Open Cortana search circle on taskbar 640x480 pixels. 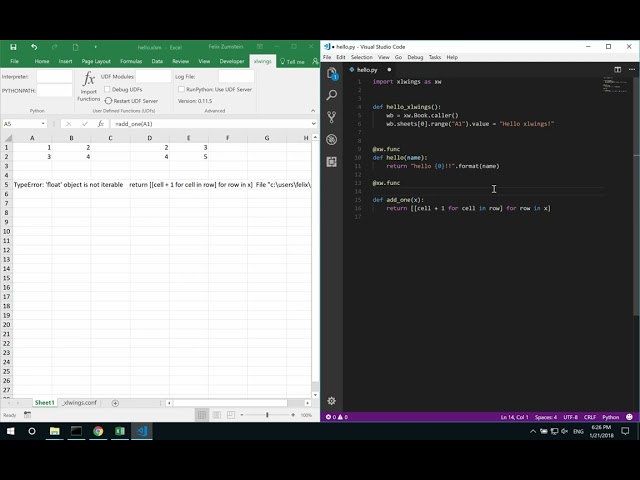(32, 431)
